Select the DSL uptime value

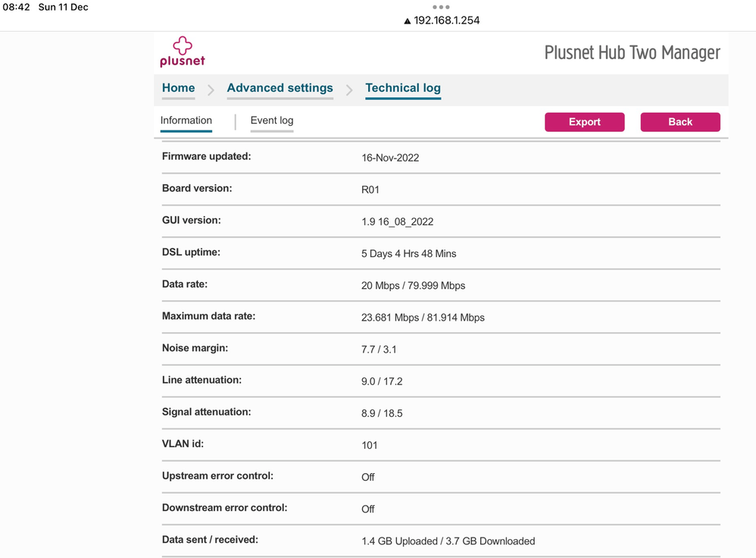pos(408,253)
